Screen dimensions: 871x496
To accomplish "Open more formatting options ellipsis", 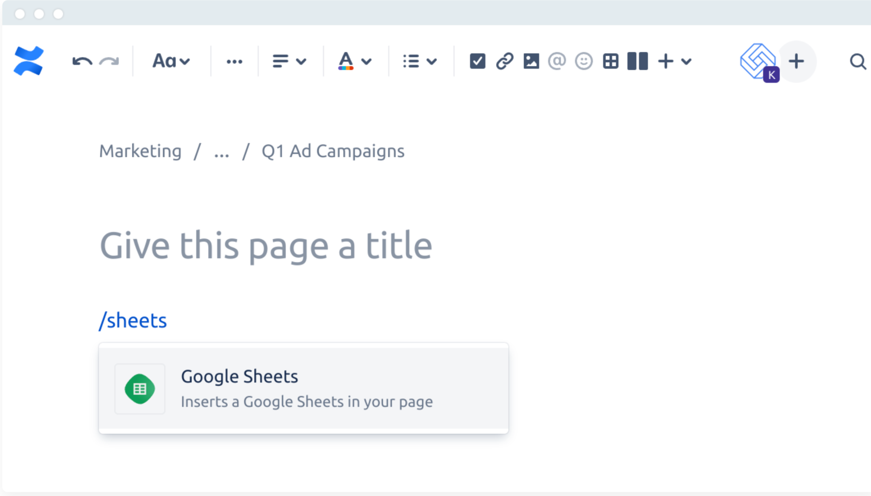I will coord(234,62).
